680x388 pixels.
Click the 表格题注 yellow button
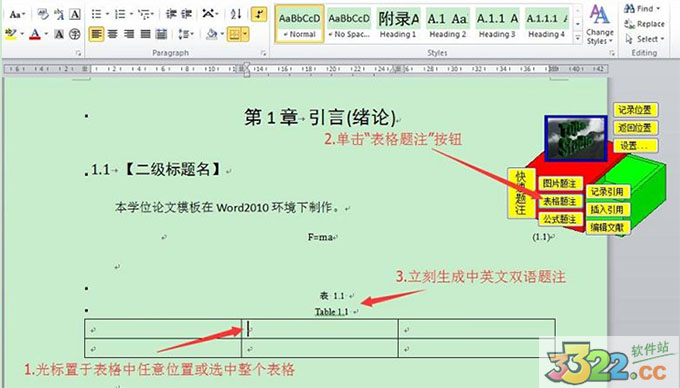tap(560, 202)
